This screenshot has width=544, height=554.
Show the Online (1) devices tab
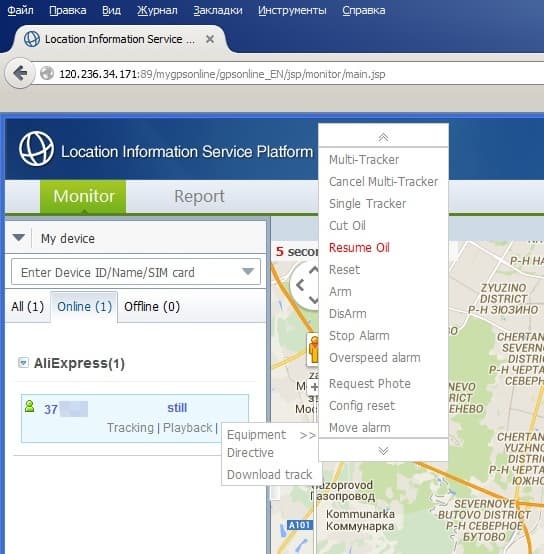[84, 307]
